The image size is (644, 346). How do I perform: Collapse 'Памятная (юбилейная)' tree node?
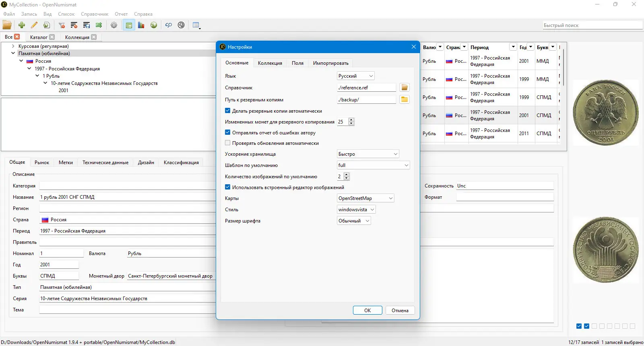coord(13,53)
